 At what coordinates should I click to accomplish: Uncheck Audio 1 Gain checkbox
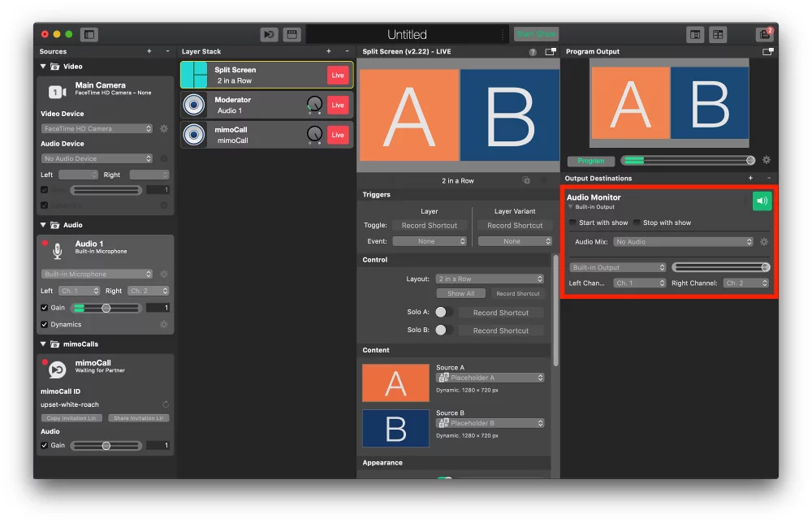[x=45, y=308]
